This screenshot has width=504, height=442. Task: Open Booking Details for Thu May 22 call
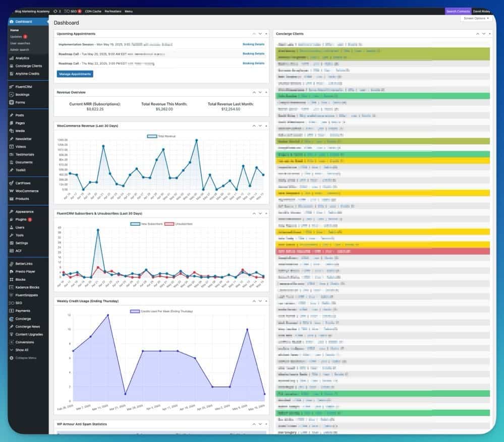click(253, 64)
